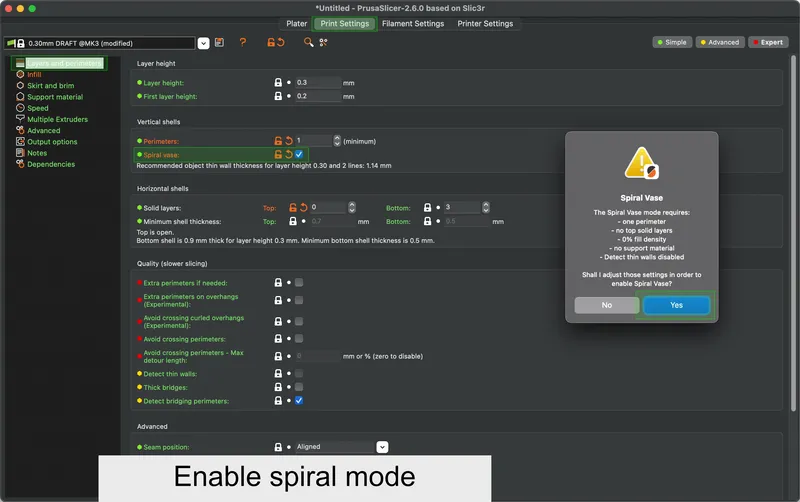This screenshot has width=800, height=502.
Task: Click the First layer height input field
Action: [318, 96]
